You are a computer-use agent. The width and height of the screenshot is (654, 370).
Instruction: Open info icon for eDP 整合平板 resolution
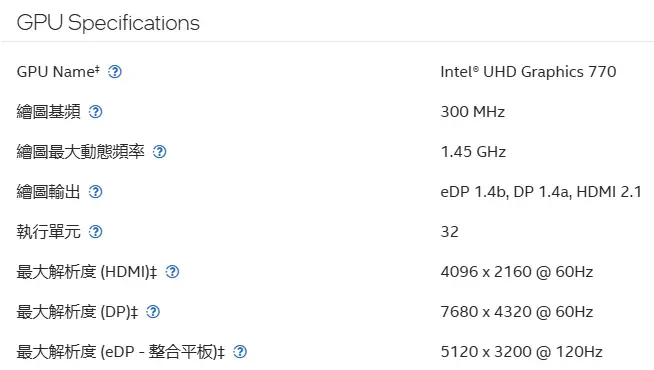click(x=240, y=352)
